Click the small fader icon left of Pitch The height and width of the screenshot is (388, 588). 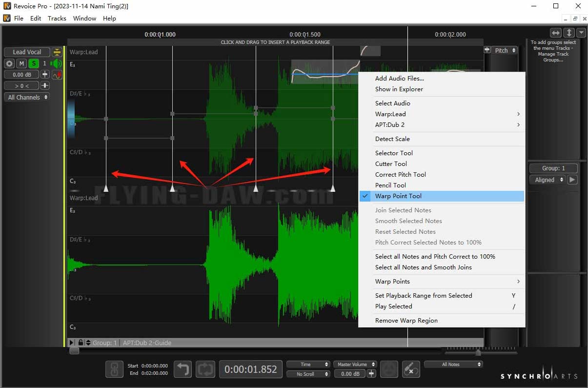[x=487, y=50]
